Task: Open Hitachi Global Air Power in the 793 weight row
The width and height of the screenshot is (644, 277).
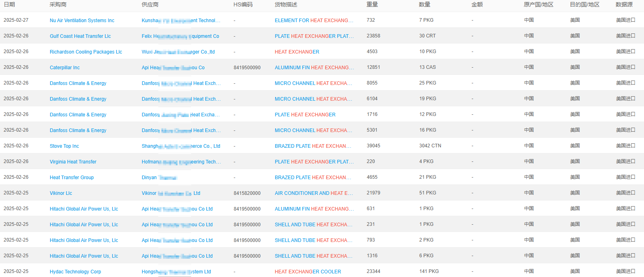Action: (84, 240)
